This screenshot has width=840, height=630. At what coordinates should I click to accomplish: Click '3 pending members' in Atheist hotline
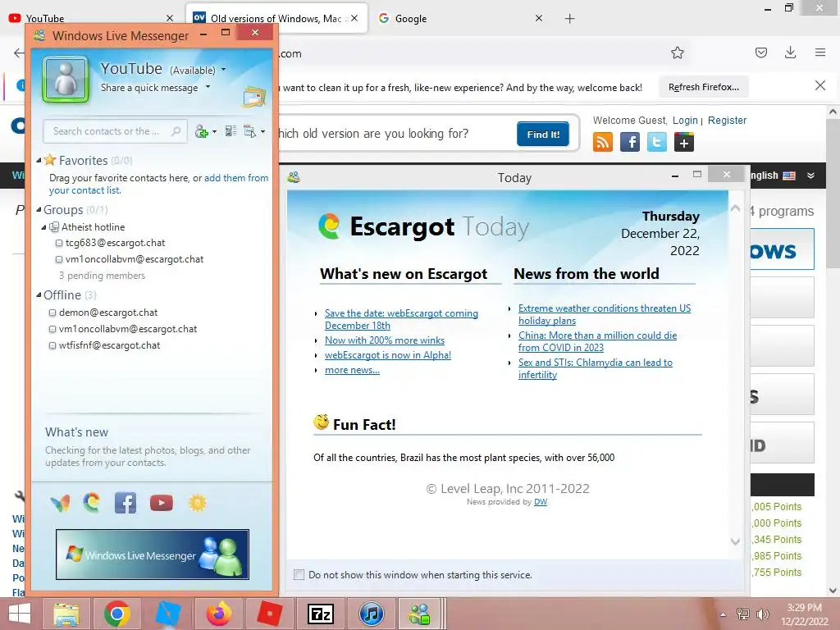102,276
